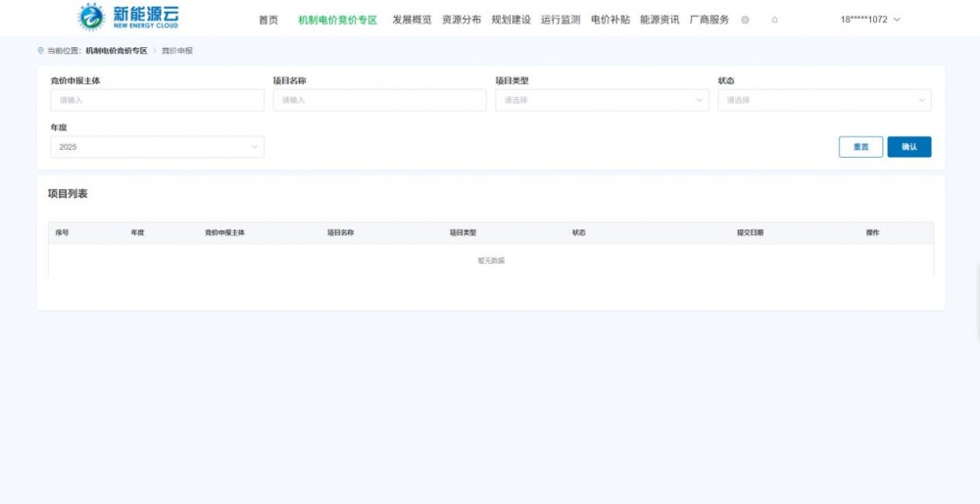This screenshot has height=504, width=980.
Task: Click the location pin icon in breadcrumb
Action: [x=41, y=50]
